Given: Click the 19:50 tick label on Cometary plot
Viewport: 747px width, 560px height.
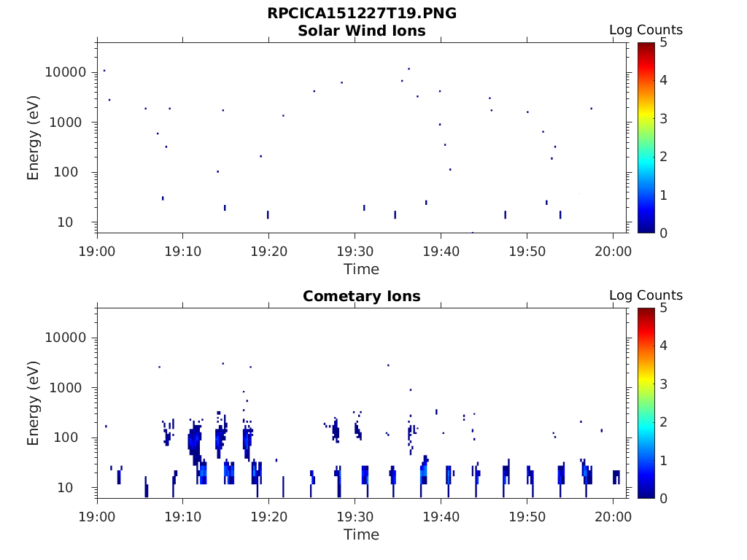Looking at the screenshot, I should [527, 517].
